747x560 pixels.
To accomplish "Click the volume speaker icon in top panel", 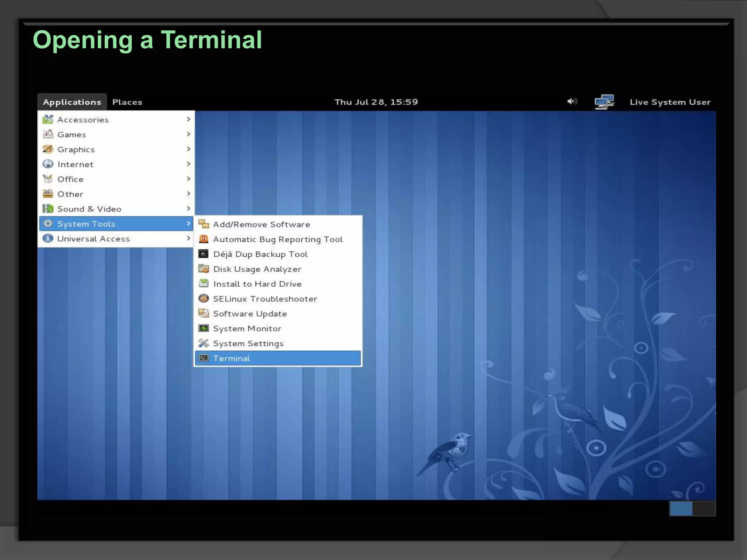I will (x=572, y=102).
